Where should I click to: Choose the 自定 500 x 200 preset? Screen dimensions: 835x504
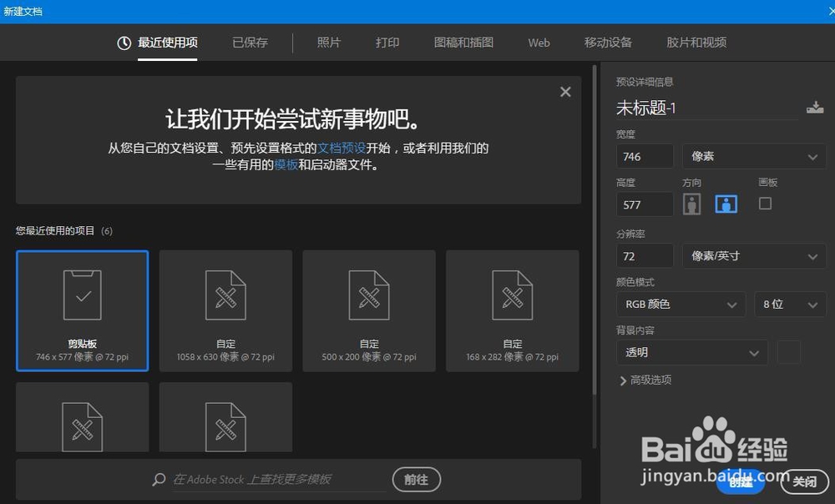tap(369, 310)
